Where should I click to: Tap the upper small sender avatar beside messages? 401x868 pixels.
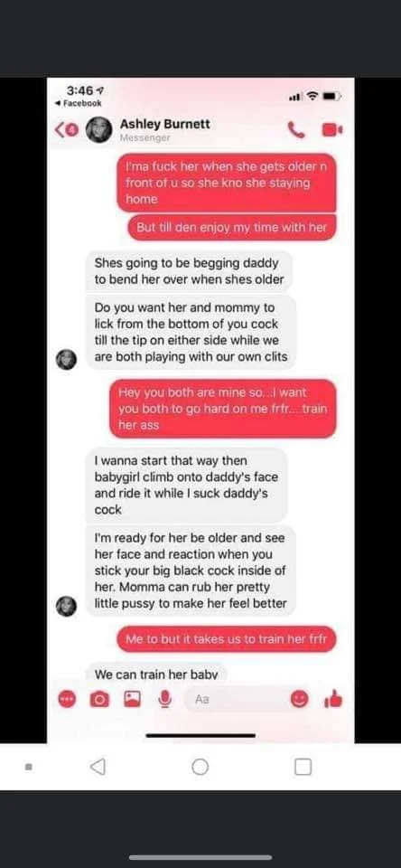point(66,359)
